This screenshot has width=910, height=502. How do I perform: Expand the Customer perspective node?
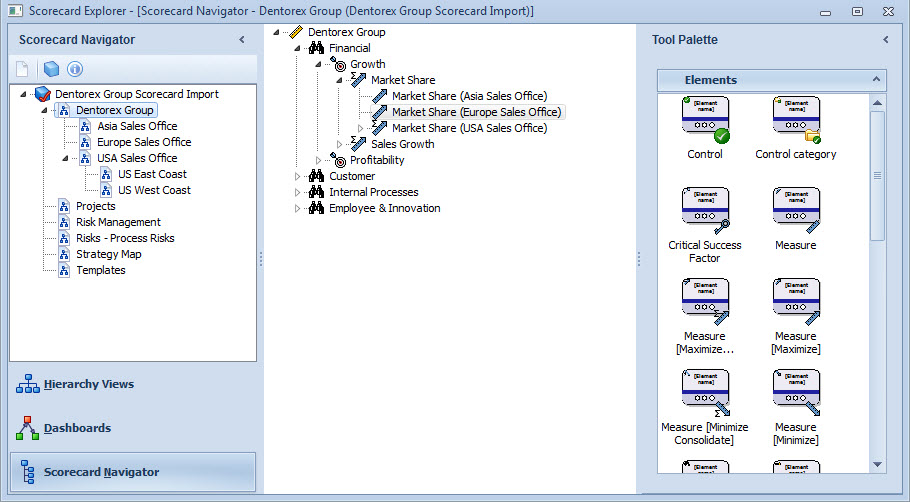(297, 176)
